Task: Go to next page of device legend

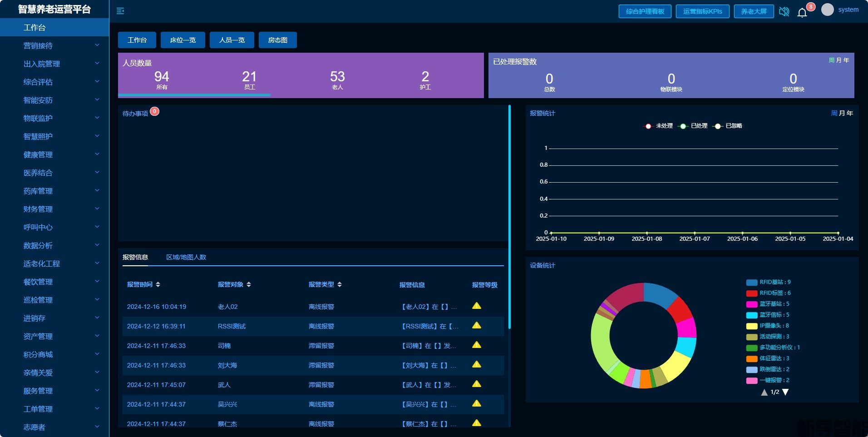Action: click(x=785, y=392)
